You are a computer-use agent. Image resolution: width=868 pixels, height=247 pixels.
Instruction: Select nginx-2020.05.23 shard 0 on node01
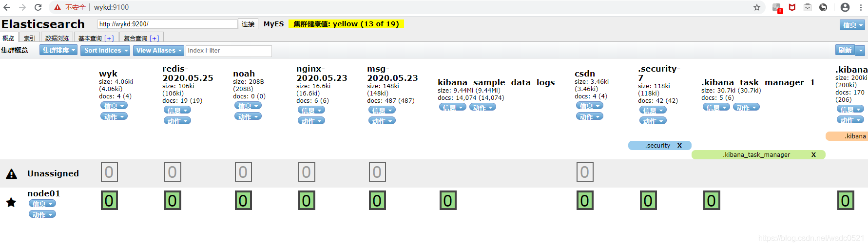(307, 200)
